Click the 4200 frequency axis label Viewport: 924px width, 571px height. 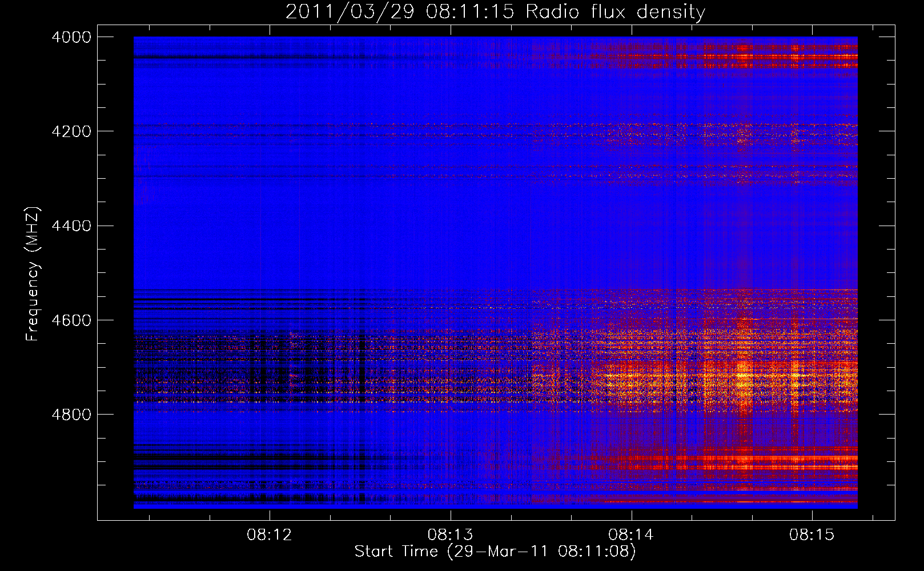tap(71, 131)
